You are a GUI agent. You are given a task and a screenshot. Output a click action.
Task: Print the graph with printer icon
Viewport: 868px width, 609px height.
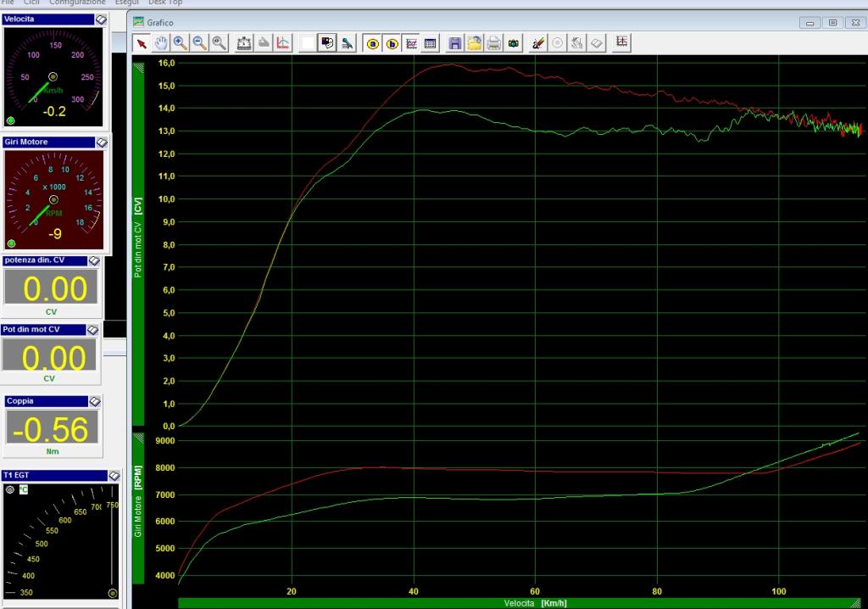[494, 43]
